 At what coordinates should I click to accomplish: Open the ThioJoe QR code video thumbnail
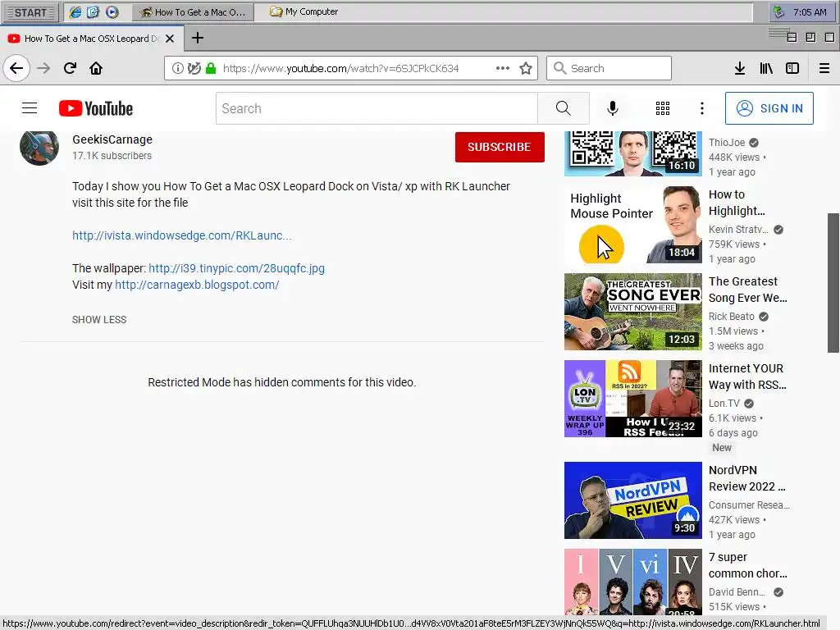[632, 153]
